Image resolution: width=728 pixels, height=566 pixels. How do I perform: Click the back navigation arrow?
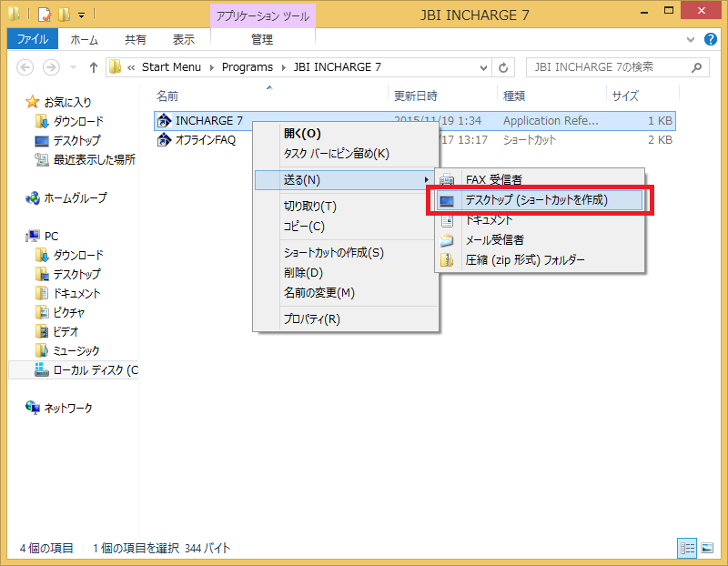coord(25,67)
